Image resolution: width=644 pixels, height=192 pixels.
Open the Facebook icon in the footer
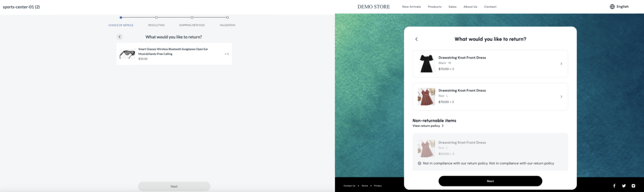coord(614,186)
